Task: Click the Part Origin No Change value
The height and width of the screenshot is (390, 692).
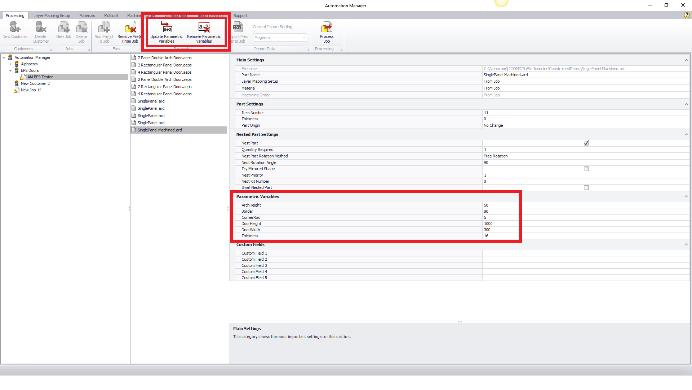Action: (x=585, y=125)
